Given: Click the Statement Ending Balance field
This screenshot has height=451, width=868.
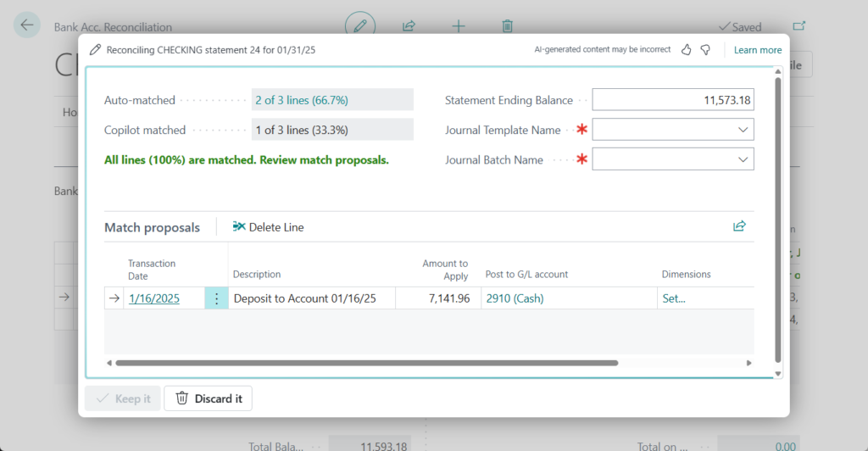Looking at the screenshot, I should 672,100.
